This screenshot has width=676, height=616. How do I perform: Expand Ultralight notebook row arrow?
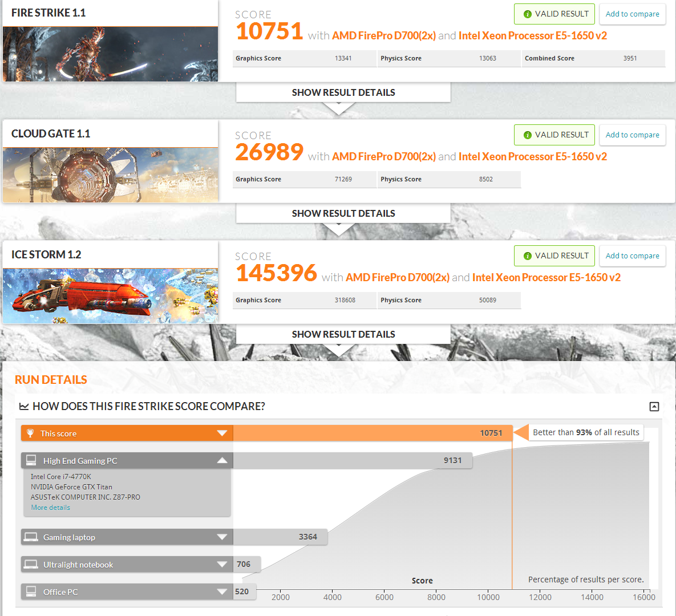[222, 564]
